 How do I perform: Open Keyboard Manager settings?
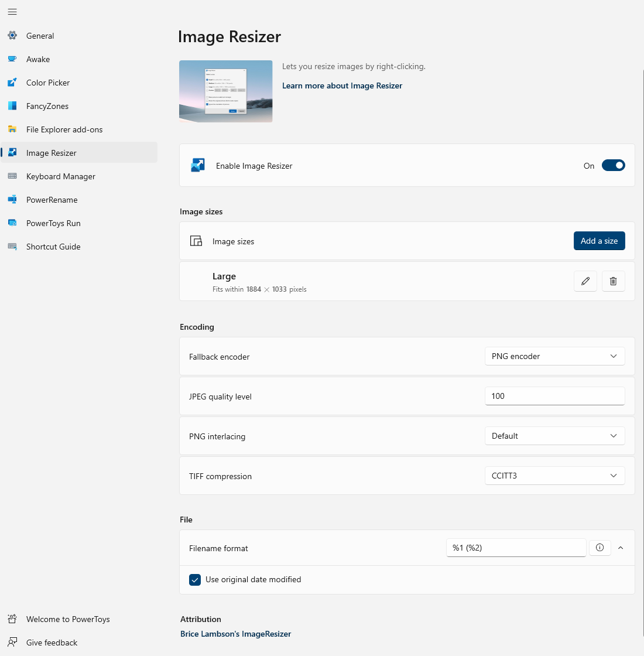(x=79, y=176)
